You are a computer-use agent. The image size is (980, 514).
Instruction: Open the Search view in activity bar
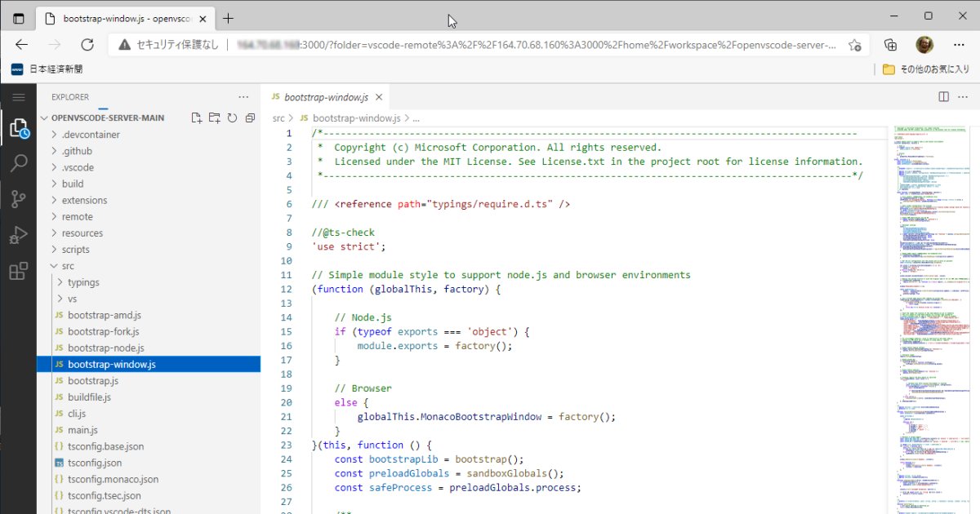19,162
